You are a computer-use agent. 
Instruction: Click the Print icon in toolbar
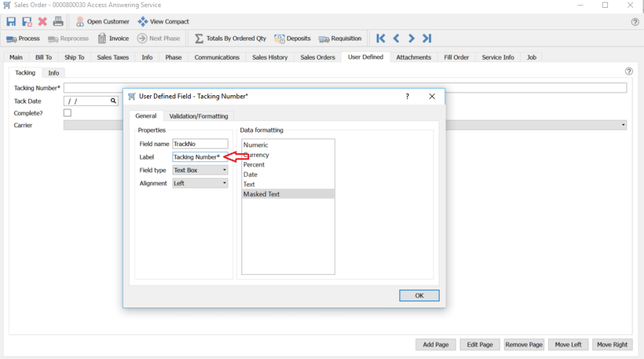pos(58,22)
